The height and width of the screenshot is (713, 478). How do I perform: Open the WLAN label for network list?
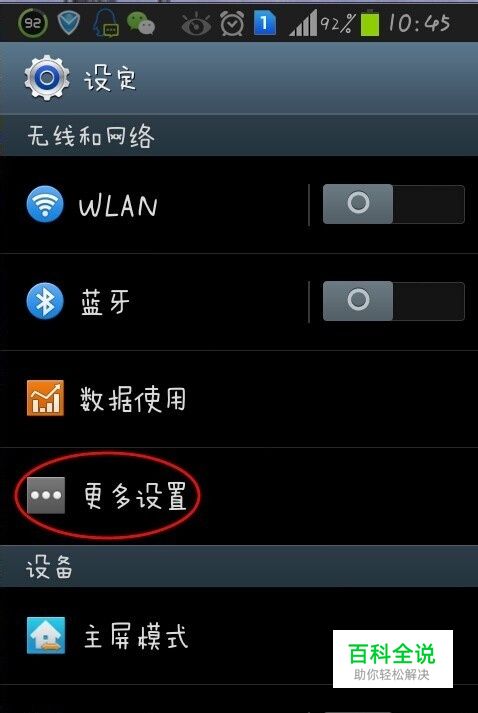pyautogui.click(x=118, y=206)
